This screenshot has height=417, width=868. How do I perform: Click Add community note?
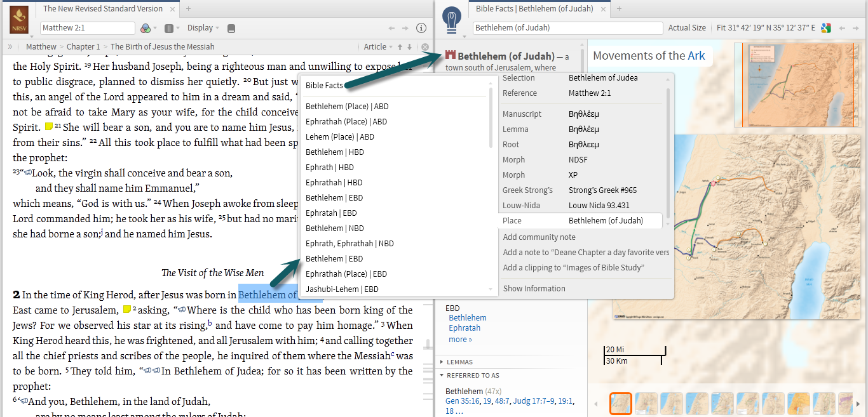pos(539,237)
